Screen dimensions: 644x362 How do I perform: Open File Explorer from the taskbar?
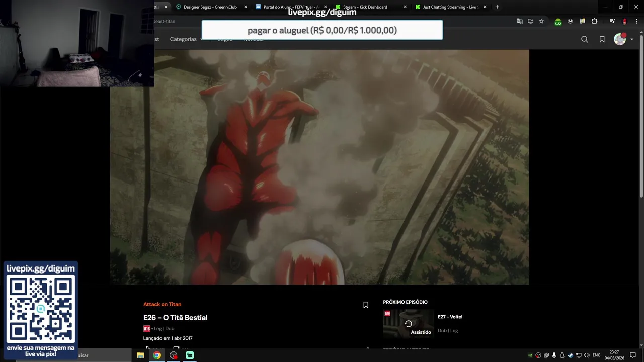point(140,355)
